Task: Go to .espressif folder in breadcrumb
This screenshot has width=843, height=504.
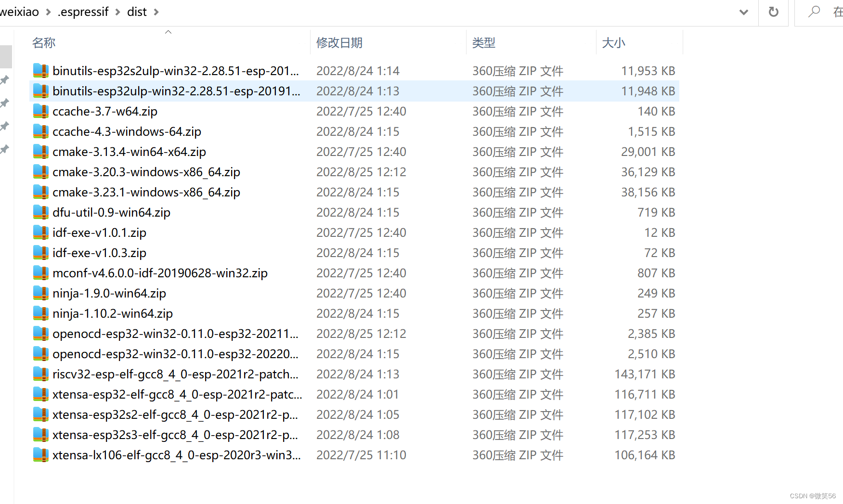Action: [83, 12]
